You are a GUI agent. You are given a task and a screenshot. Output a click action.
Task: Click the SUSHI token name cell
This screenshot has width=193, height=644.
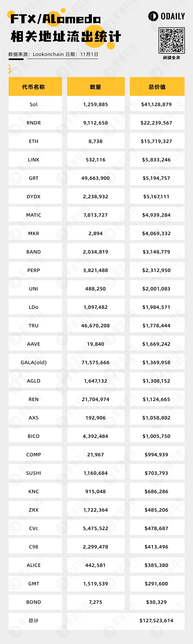click(x=34, y=473)
